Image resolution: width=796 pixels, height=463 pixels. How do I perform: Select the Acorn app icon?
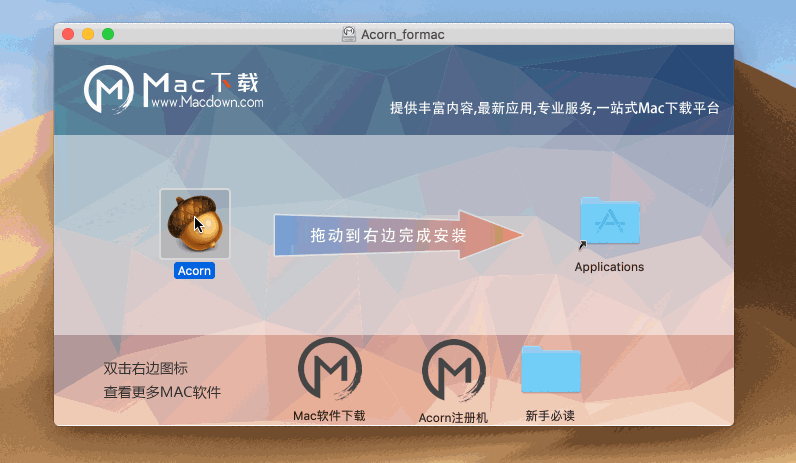point(195,224)
